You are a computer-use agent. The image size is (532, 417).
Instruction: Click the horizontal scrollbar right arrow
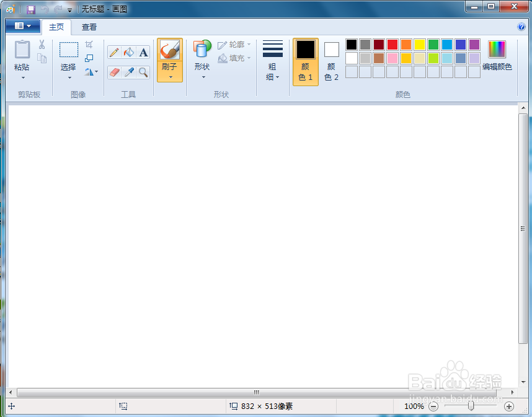click(512, 392)
